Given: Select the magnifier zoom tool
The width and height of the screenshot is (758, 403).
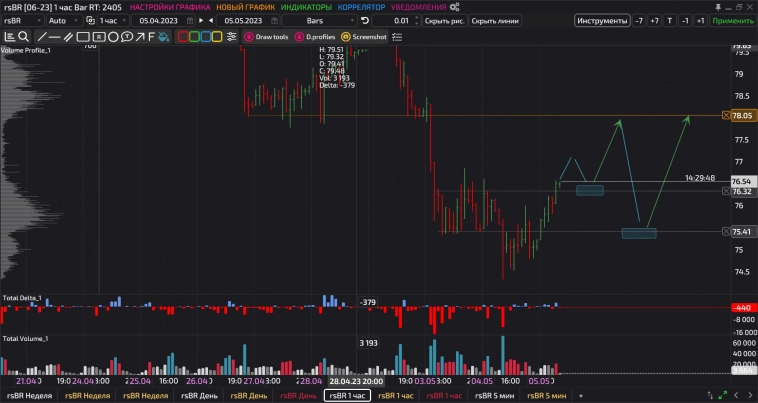Looking at the screenshot, I should pyautogui.click(x=23, y=37).
